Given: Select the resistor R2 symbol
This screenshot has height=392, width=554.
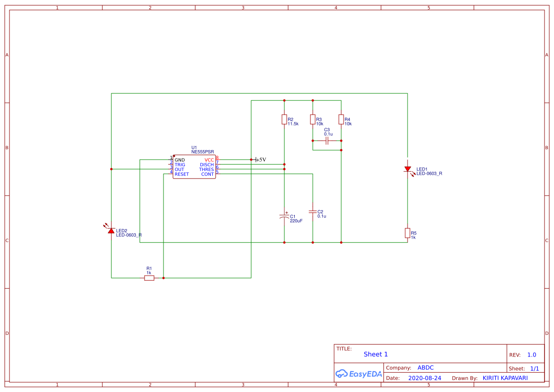Looking at the screenshot, I should pos(283,120).
